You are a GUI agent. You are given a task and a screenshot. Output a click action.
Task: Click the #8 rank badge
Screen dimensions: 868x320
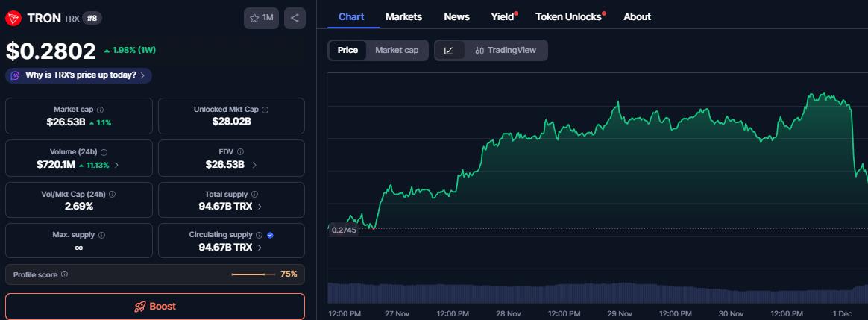[92, 18]
